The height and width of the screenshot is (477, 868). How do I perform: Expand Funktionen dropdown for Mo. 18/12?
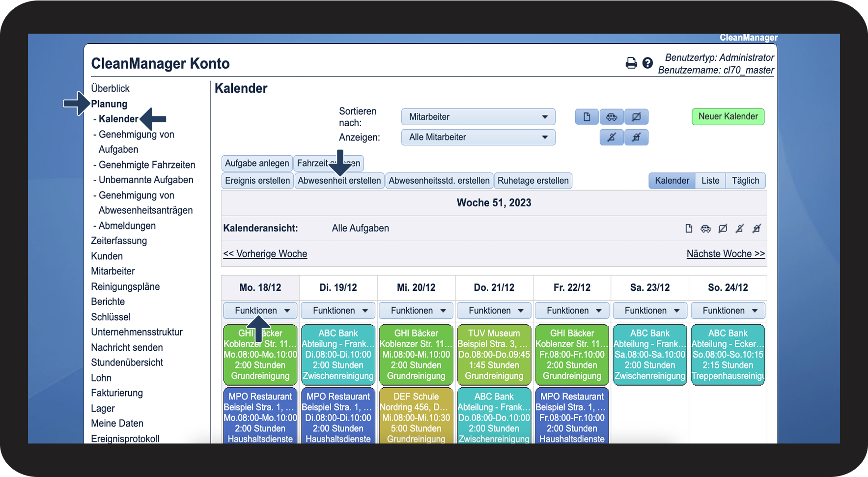(260, 310)
